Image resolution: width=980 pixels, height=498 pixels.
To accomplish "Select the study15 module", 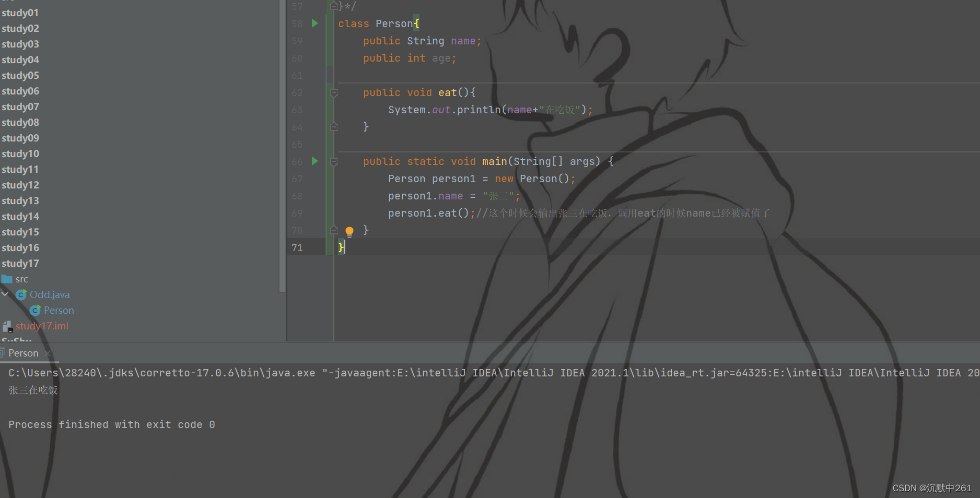I will point(20,232).
